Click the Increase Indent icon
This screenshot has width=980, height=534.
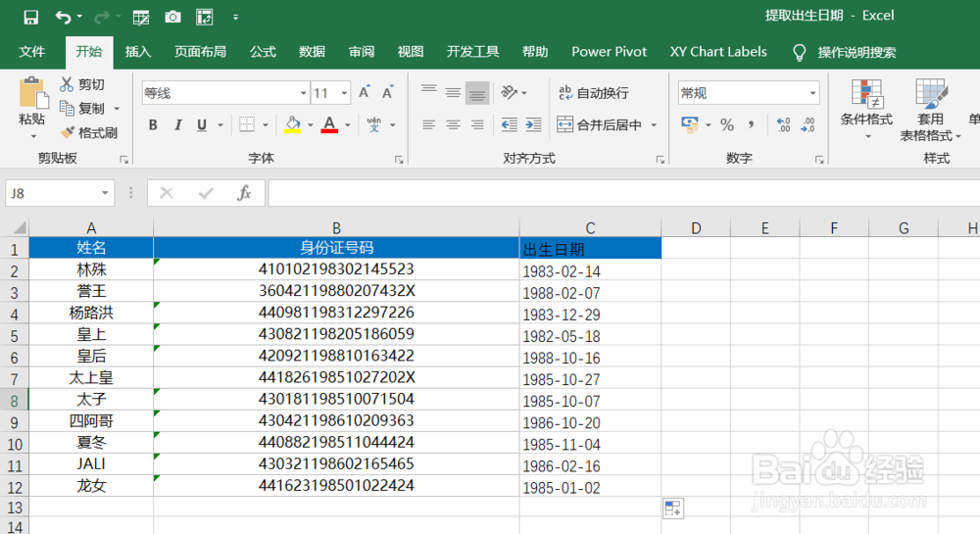coord(534,124)
